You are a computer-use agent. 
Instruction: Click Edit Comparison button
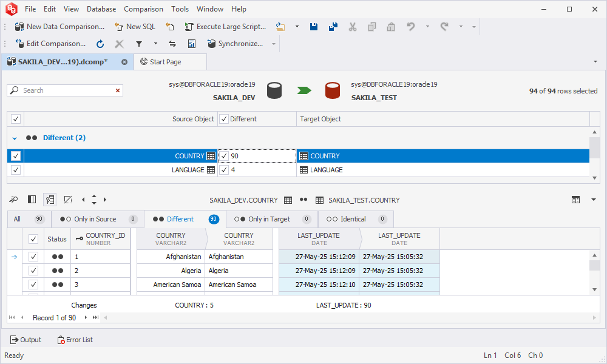(x=50, y=44)
